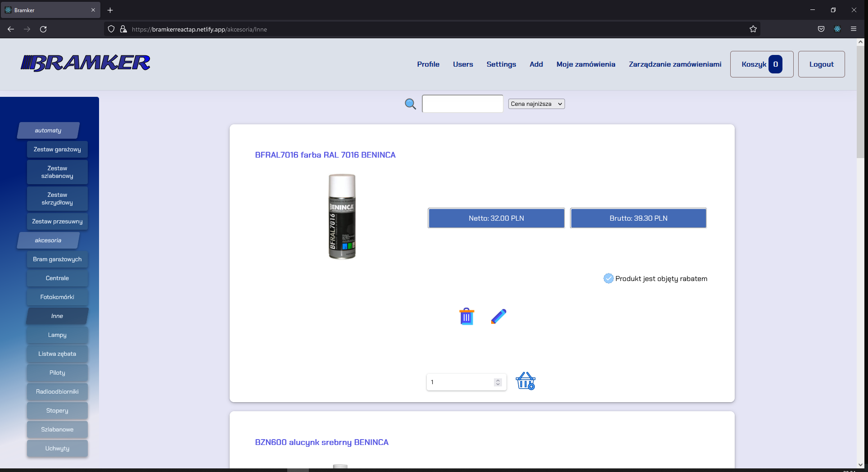Click the Logout button

[821, 64]
